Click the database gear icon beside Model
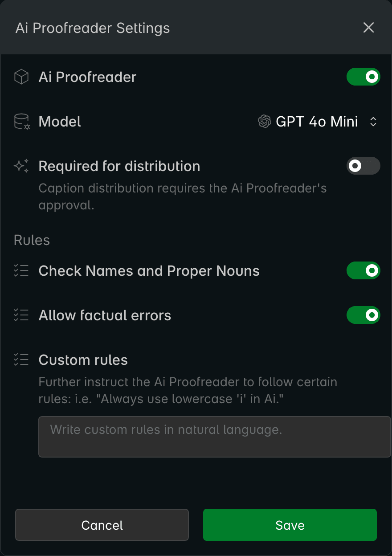Viewport: 392px width, 556px height. [x=21, y=122]
